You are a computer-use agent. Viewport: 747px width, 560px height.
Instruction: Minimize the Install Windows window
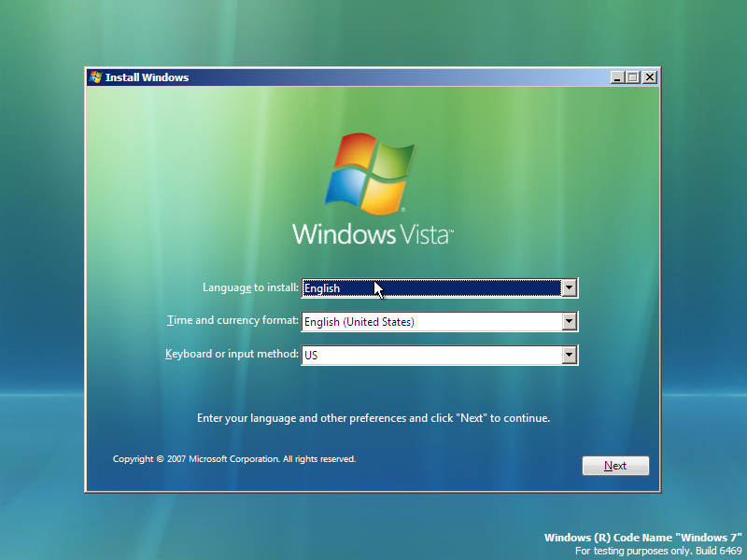point(618,77)
